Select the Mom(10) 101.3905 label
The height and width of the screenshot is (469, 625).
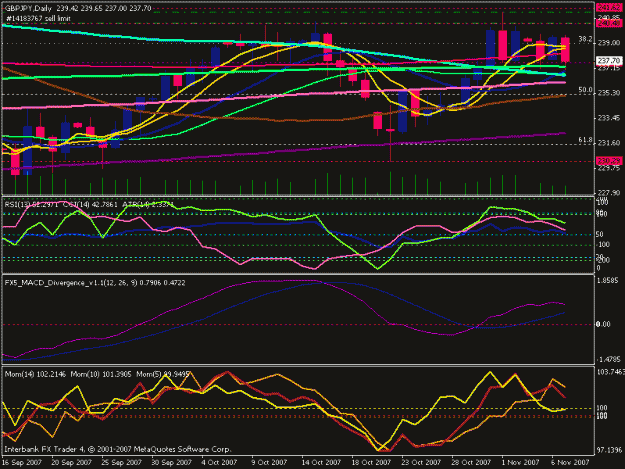(x=101, y=375)
